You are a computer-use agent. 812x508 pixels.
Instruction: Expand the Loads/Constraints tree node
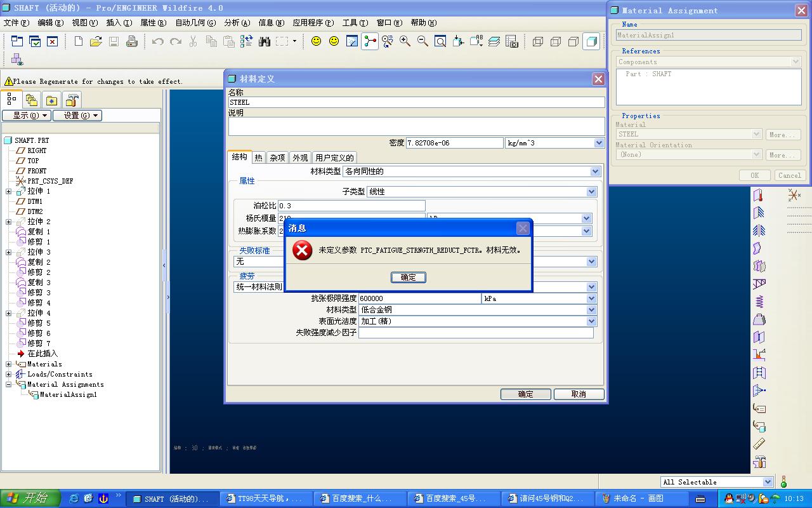9,374
